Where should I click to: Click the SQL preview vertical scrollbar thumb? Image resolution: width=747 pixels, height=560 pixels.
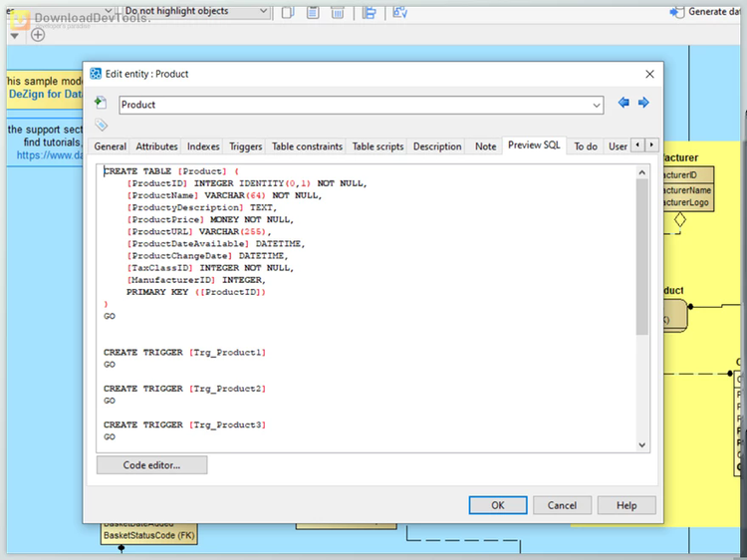point(641,257)
